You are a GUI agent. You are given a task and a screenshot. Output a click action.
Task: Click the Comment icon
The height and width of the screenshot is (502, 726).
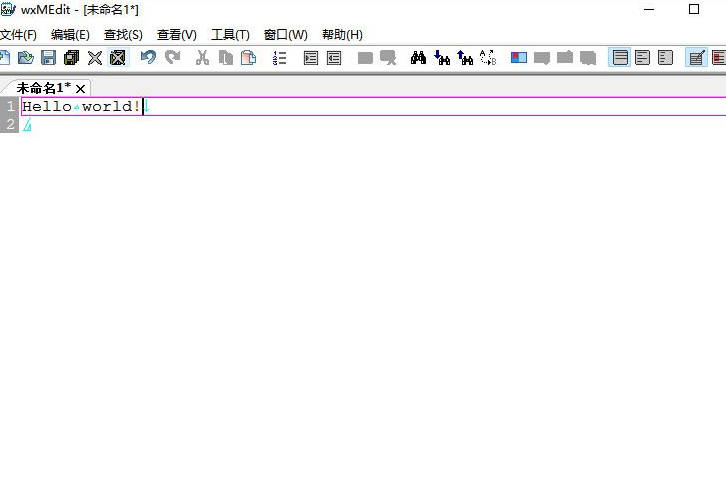tap(365, 58)
